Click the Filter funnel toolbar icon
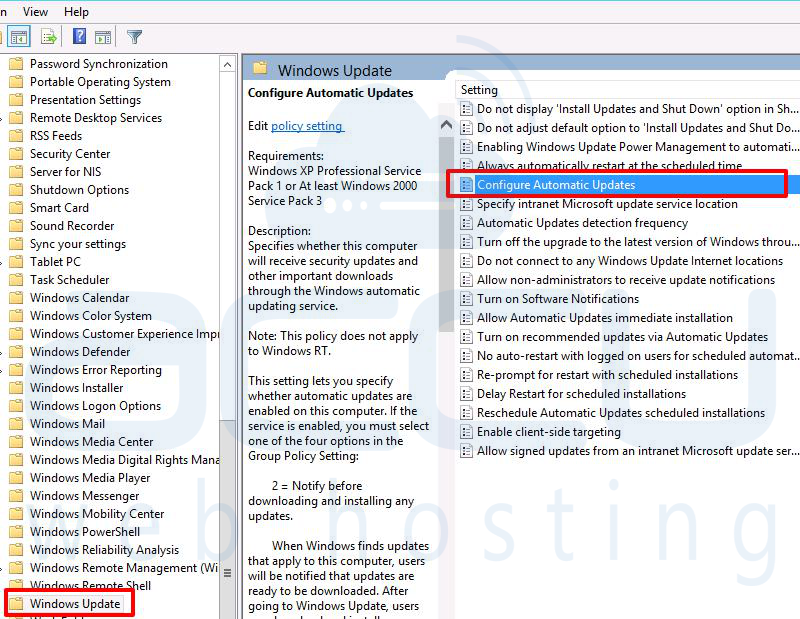The image size is (800, 619). click(x=134, y=37)
